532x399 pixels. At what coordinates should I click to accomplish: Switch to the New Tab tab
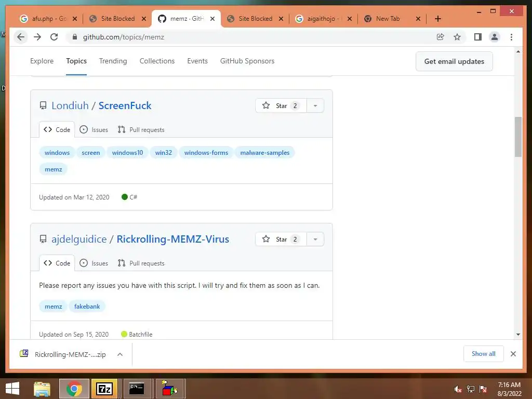(392, 19)
